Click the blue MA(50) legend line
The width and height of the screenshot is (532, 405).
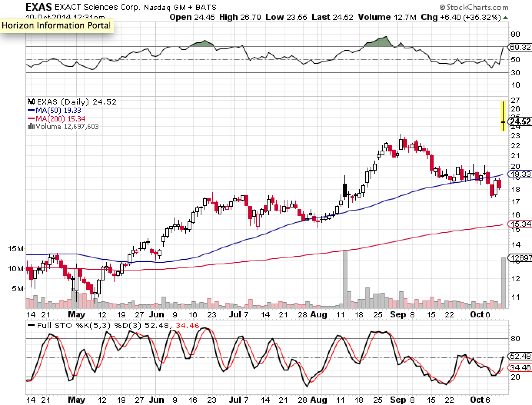[x=31, y=110]
